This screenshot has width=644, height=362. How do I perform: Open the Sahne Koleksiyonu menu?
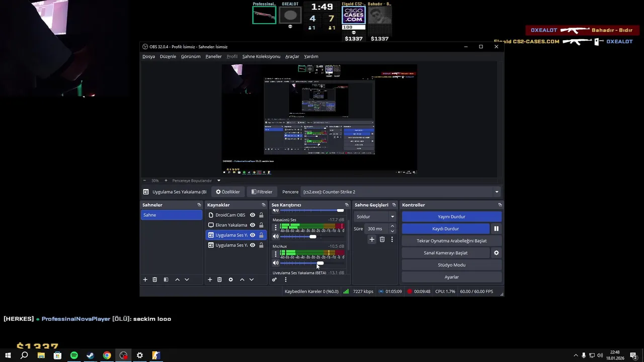click(261, 56)
